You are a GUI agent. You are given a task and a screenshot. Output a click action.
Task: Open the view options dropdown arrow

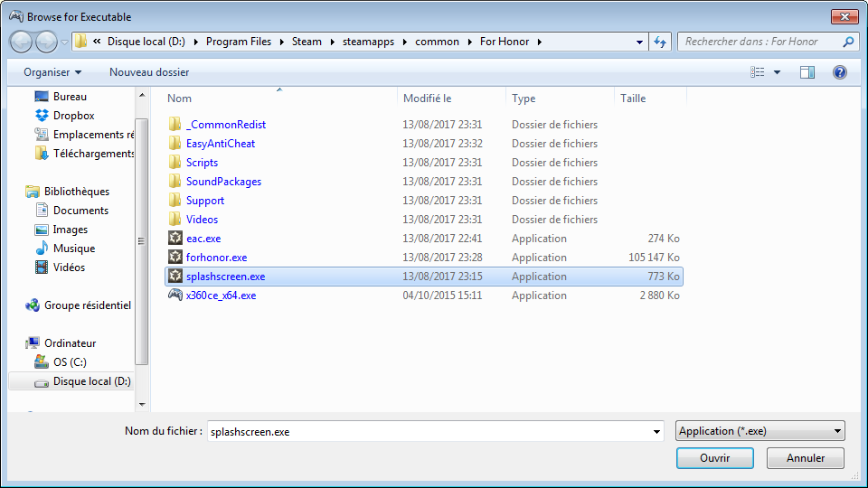777,72
